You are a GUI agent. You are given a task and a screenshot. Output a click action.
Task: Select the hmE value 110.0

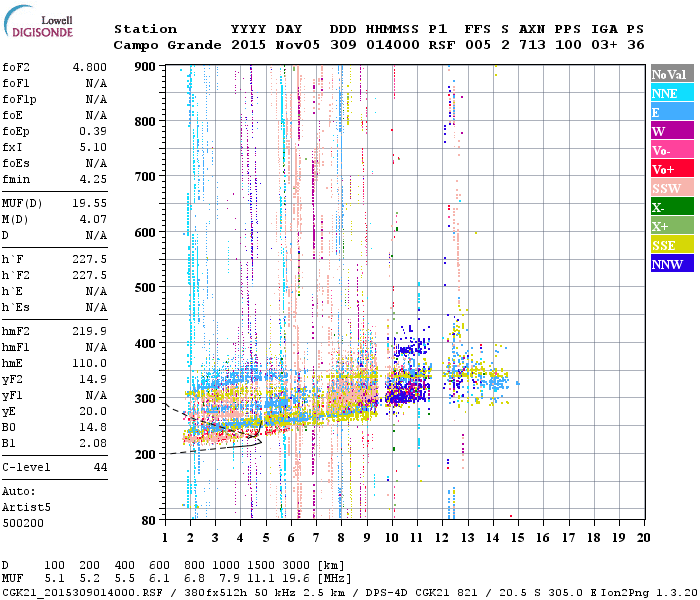coord(90,363)
